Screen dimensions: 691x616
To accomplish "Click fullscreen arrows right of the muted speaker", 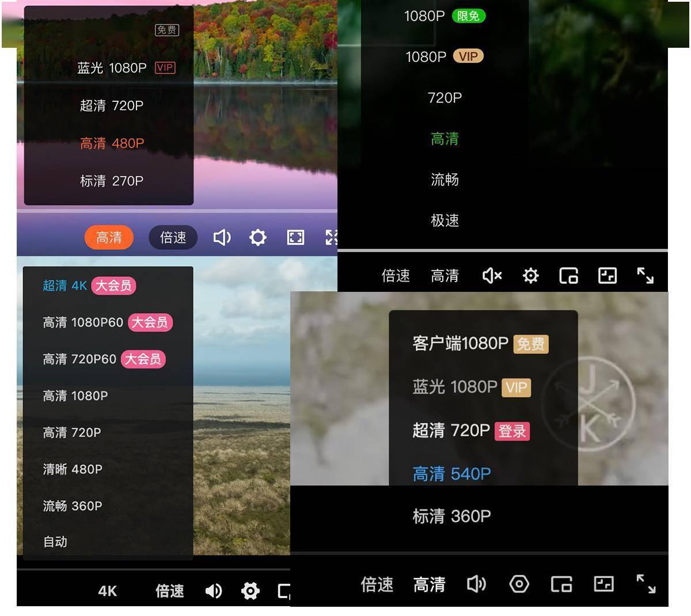I will pos(645,276).
